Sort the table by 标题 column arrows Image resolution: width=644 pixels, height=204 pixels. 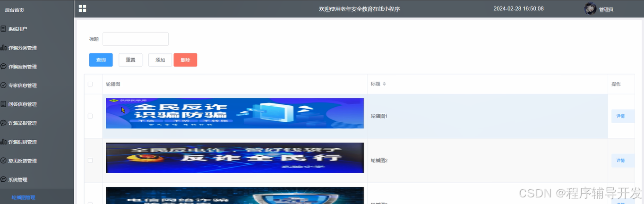pyautogui.click(x=384, y=84)
